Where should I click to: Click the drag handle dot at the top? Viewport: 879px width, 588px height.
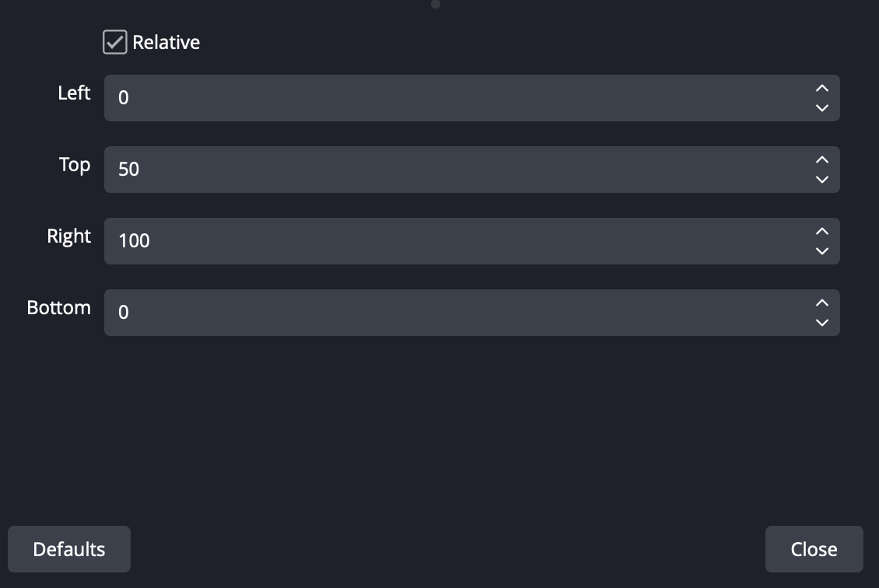pyautogui.click(x=436, y=5)
